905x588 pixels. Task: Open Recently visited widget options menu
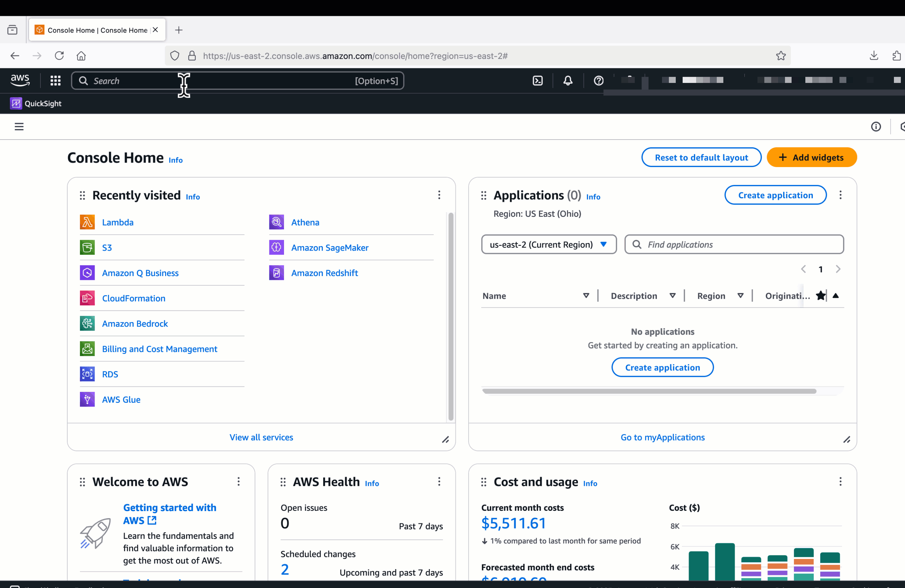439,195
